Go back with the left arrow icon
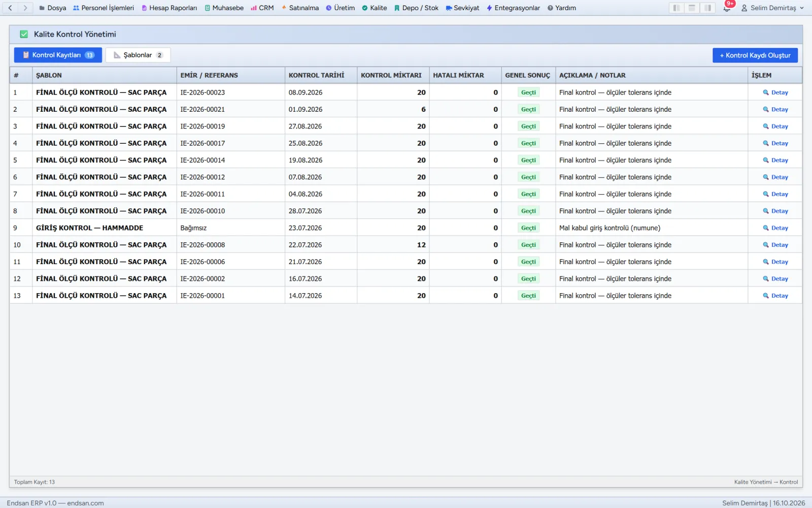 click(x=10, y=8)
